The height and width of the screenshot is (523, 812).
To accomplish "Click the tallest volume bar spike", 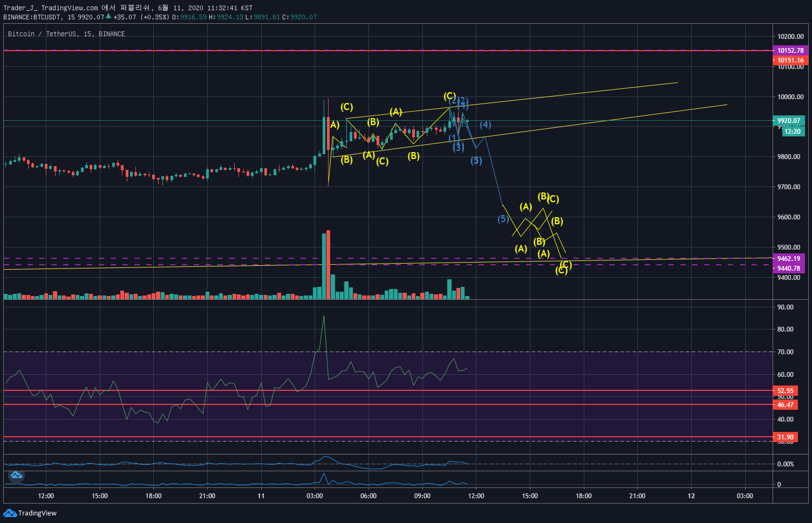I will [x=328, y=264].
